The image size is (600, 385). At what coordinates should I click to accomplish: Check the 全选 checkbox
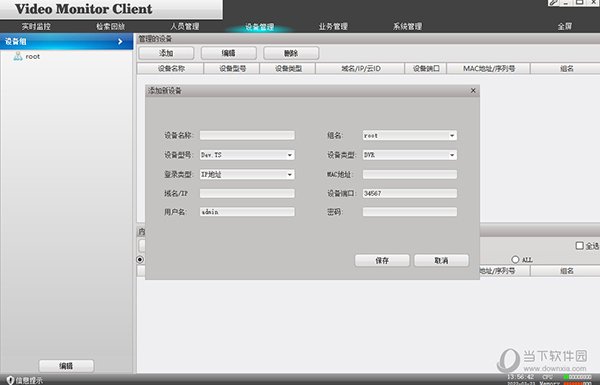click(x=579, y=245)
